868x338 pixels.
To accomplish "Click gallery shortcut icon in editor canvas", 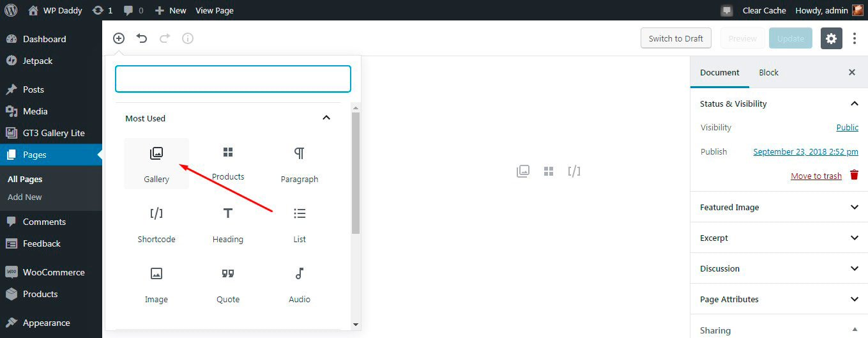I will point(523,171).
